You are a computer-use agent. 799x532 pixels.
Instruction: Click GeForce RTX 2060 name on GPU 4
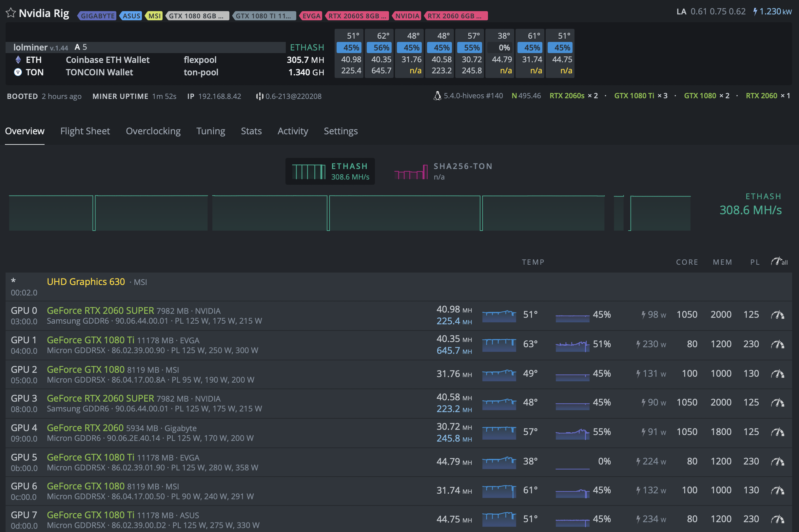tap(85, 428)
